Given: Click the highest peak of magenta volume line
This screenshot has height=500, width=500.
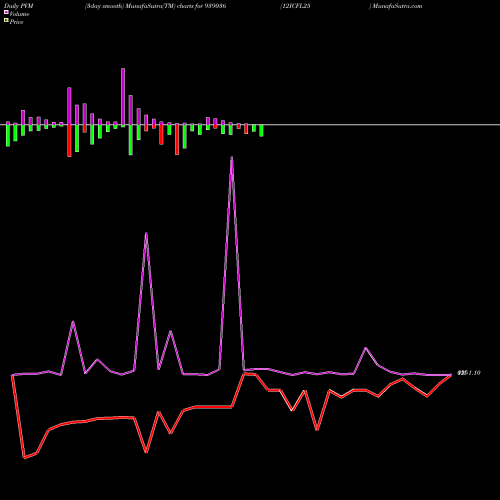Looking at the screenshot, I should (x=232, y=158).
